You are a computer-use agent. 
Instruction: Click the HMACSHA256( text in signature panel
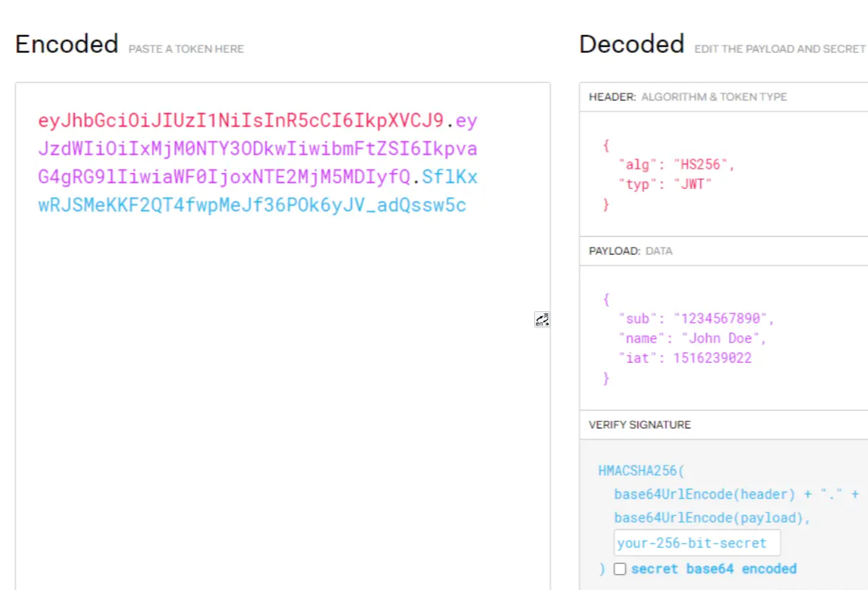[641, 471]
